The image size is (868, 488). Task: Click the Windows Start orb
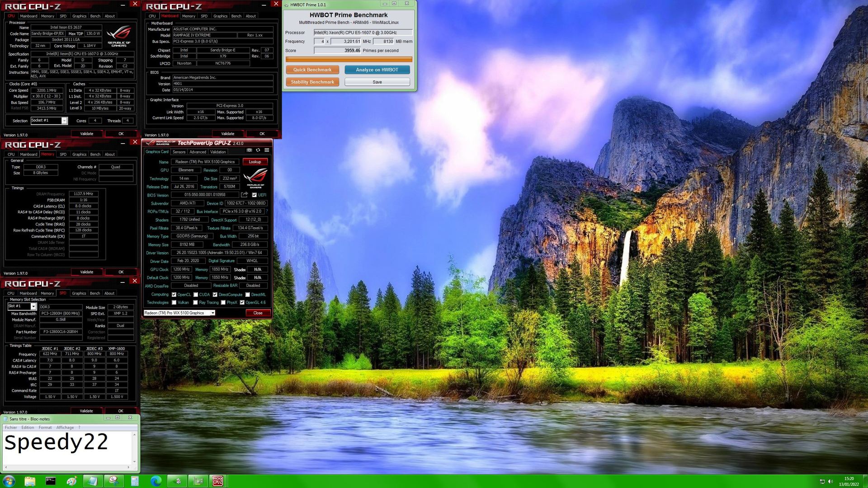point(9,481)
